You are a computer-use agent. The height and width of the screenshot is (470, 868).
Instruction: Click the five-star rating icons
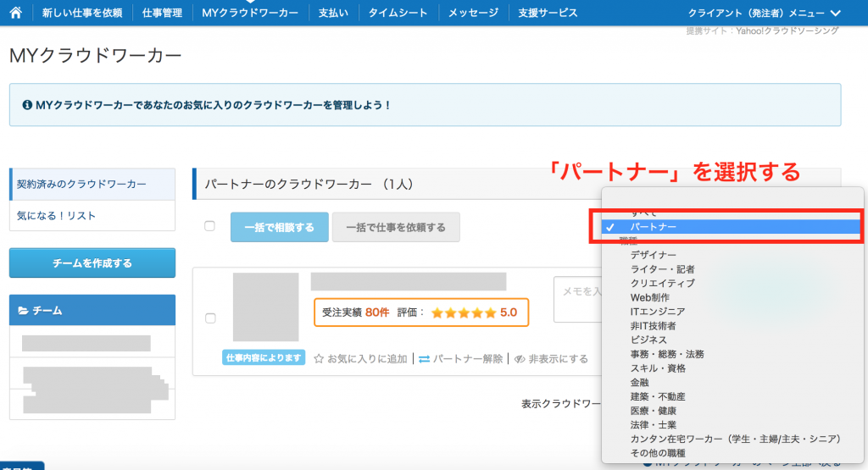[464, 312]
